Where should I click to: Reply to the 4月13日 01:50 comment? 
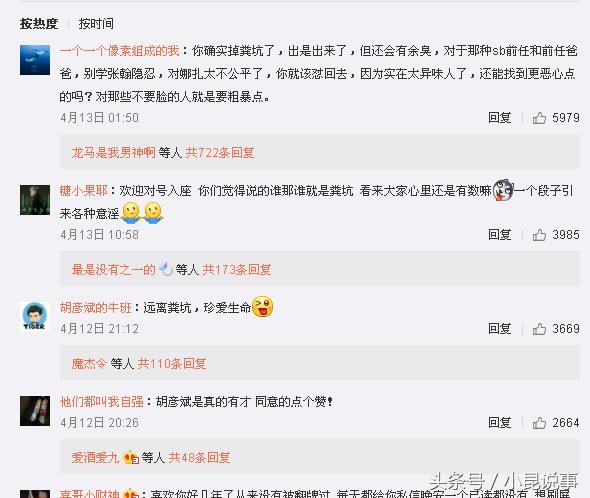(499, 118)
